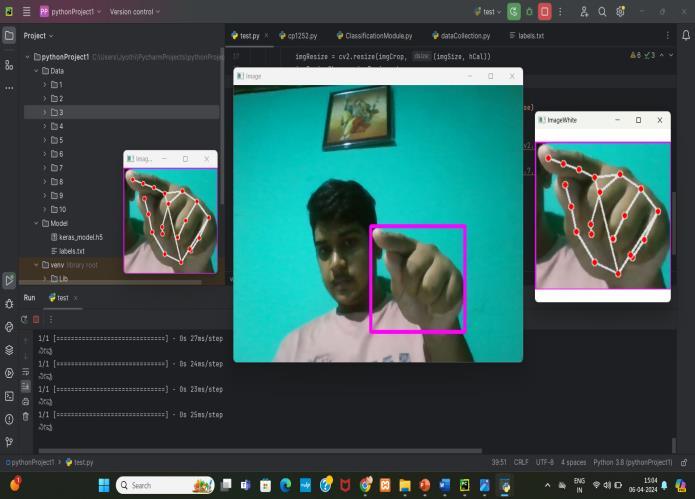The image size is (695, 499).
Task: Open Search Everywhere magnifier
Action: tap(602, 12)
